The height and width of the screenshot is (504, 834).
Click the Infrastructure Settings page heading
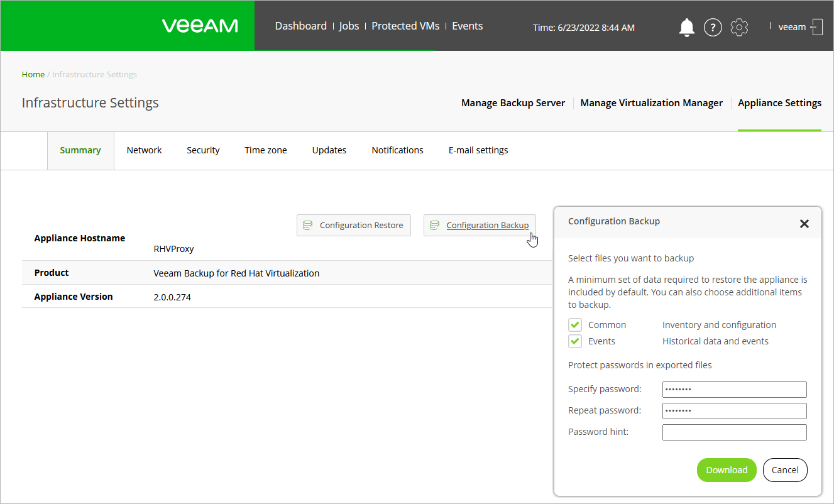point(91,103)
